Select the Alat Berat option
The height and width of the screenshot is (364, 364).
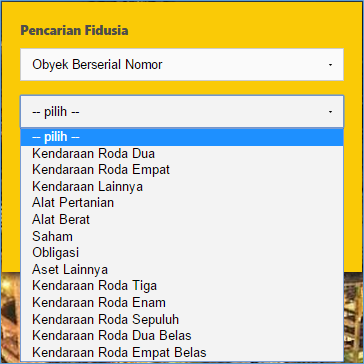(x=182, y=219)
